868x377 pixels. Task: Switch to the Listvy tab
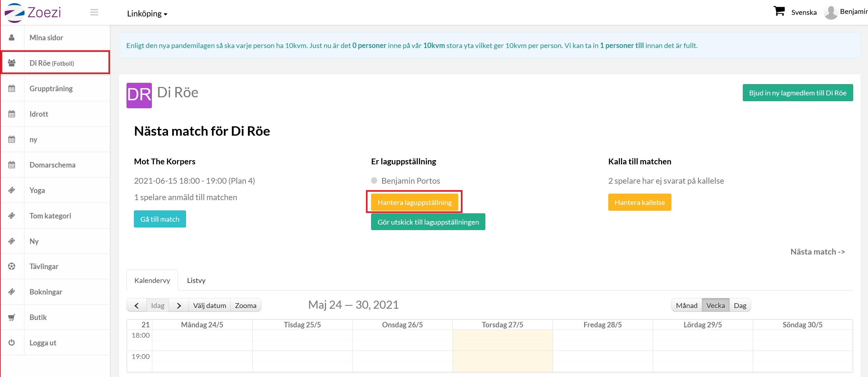click(x=196, y=280)
